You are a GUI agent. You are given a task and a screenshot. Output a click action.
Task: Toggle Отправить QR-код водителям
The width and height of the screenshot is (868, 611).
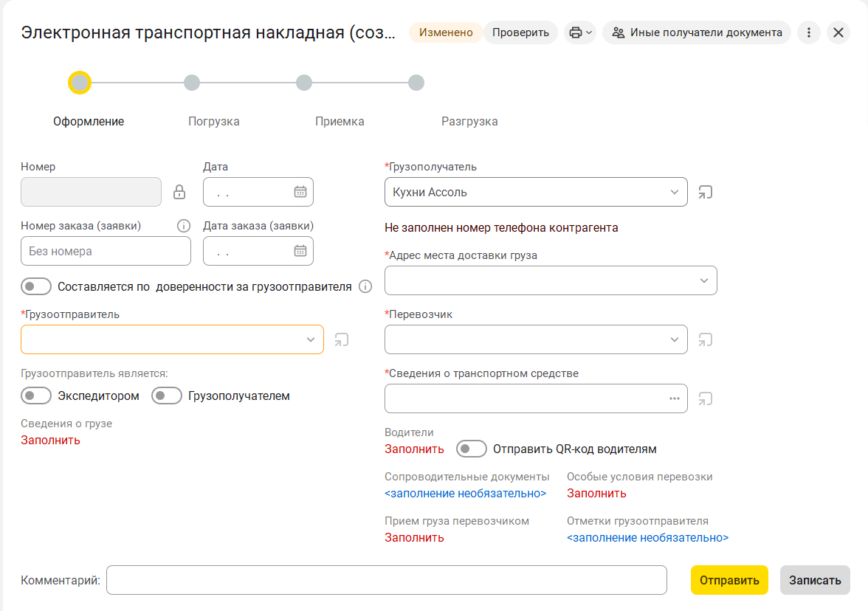(x=472, y=449)
